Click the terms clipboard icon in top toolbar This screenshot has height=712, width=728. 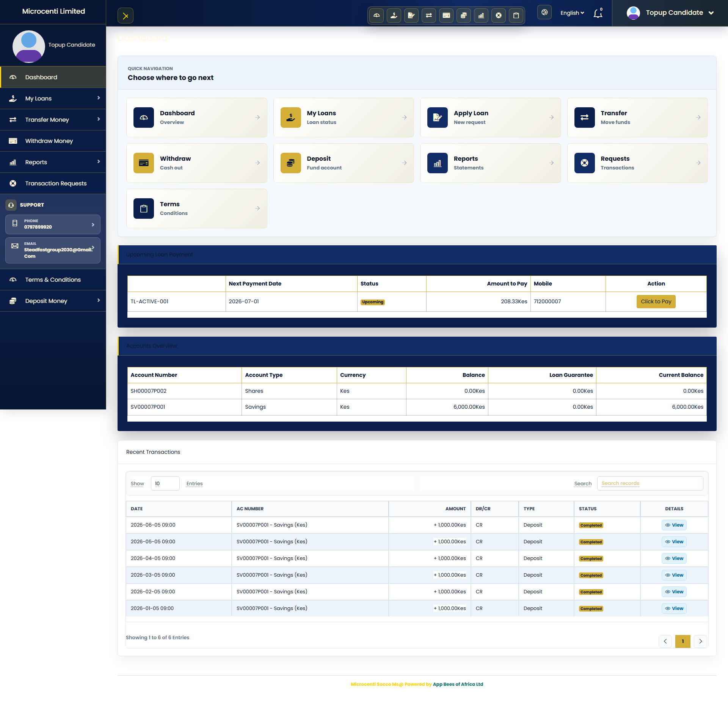[516, 16]
